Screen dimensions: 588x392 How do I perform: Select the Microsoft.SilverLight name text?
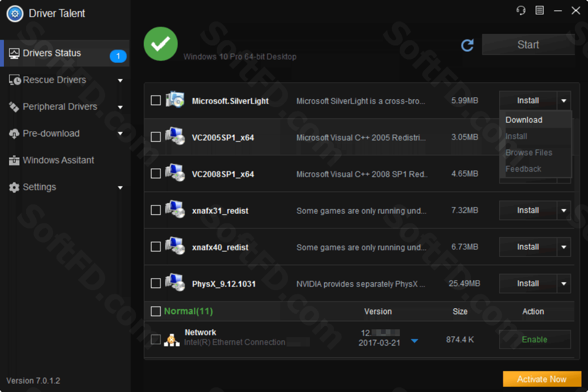[x=230, y=101]
